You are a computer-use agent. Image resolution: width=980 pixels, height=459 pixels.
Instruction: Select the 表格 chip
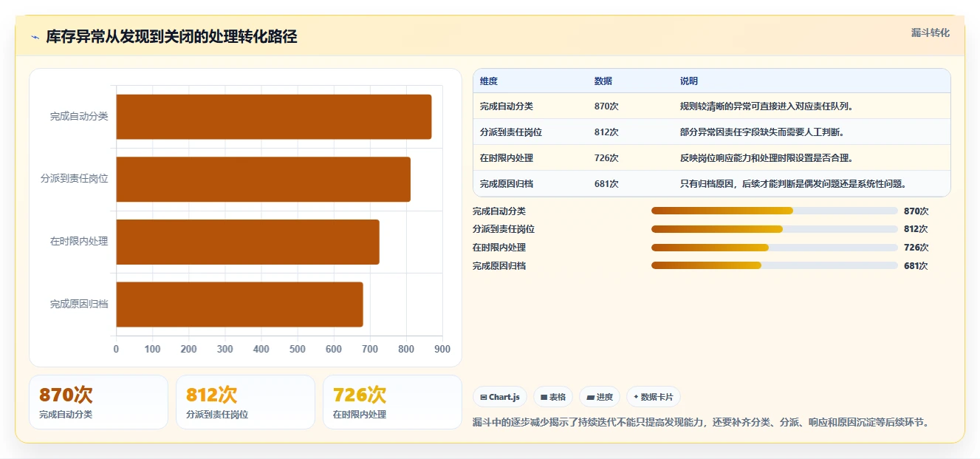[553, 397]
